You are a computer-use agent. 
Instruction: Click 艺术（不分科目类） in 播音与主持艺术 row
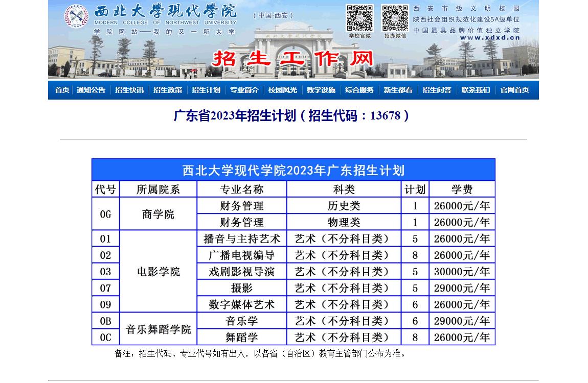344,238
